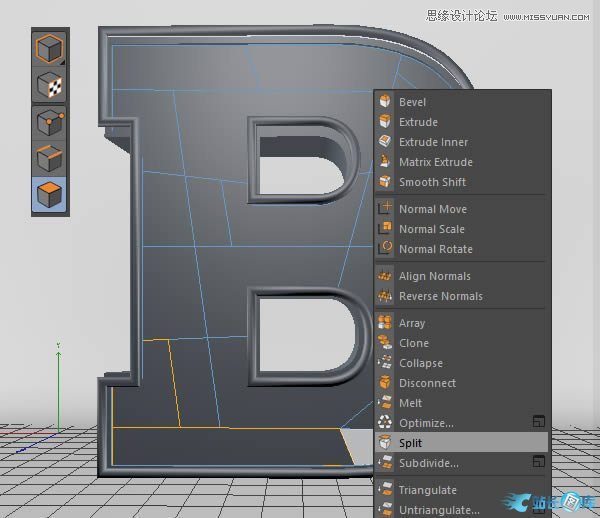Image resolution: width=600 pixels, height=518 pixels.
Task: Activate Points mode in left toolbar
Action: [x=50, y=122]
